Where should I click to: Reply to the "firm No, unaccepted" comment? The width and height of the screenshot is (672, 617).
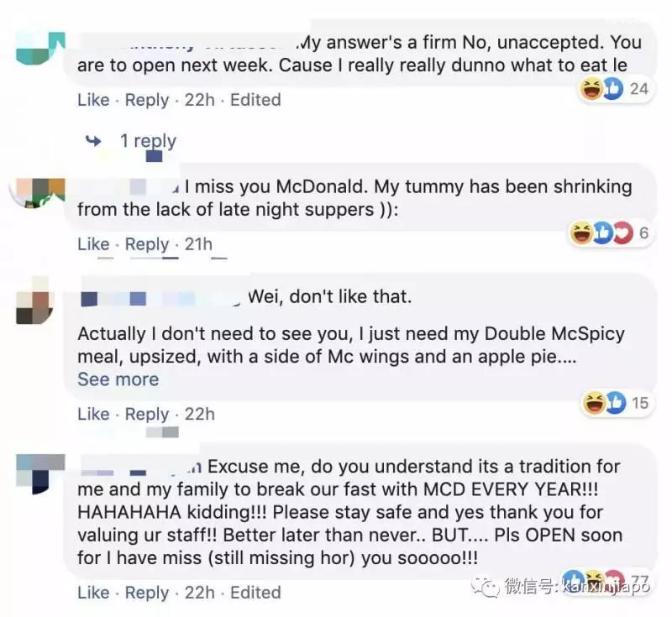(147, 100)
